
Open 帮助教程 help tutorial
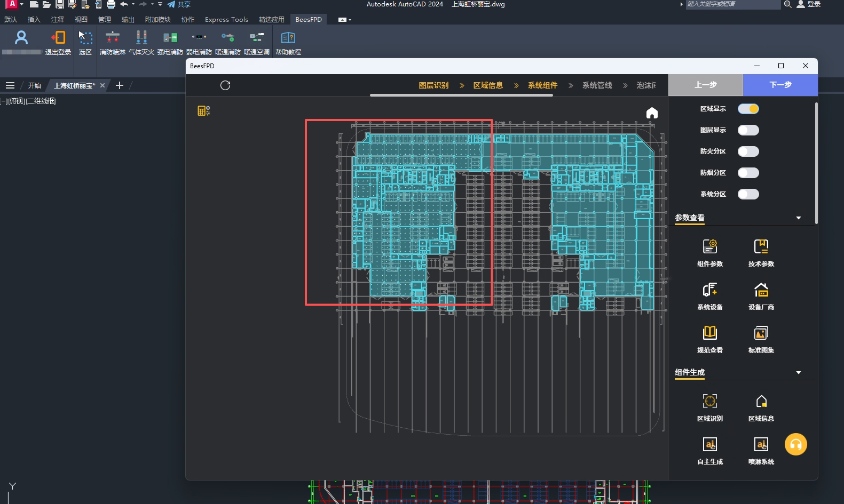click(x=288, y=42)
